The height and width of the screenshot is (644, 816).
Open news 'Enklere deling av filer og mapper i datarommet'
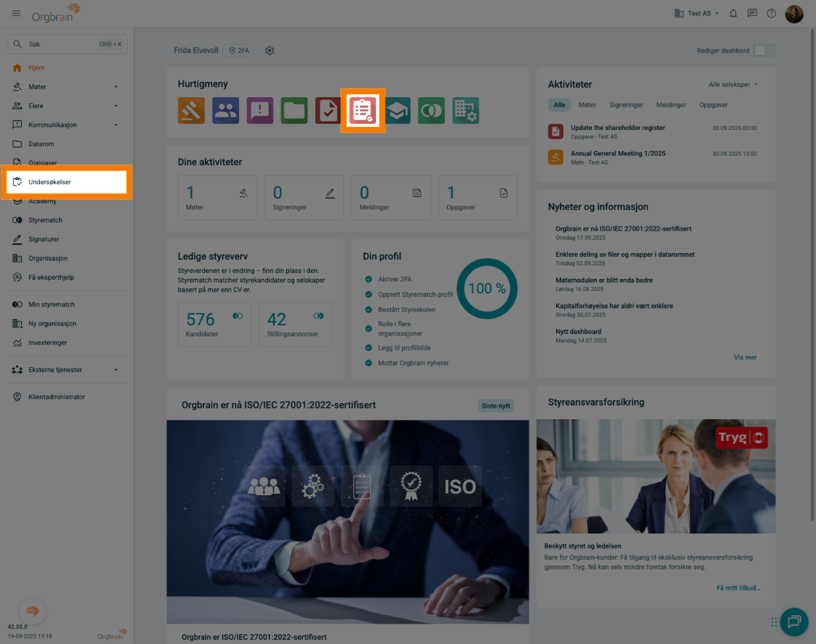(625, 255)
